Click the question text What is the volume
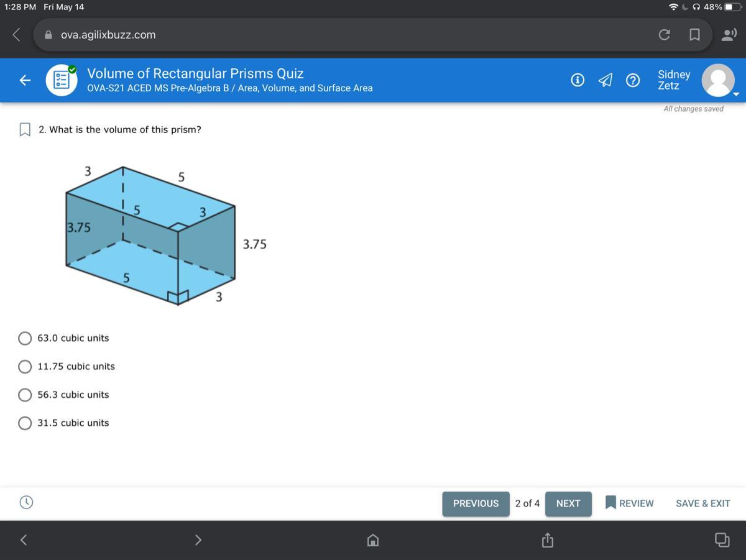Screen dimensions: 746x560 coord(125,130)
